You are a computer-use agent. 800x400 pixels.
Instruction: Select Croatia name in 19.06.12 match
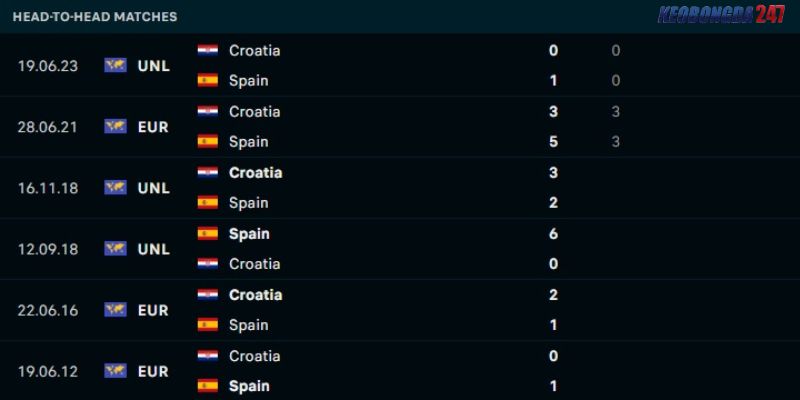click(255, 356)
